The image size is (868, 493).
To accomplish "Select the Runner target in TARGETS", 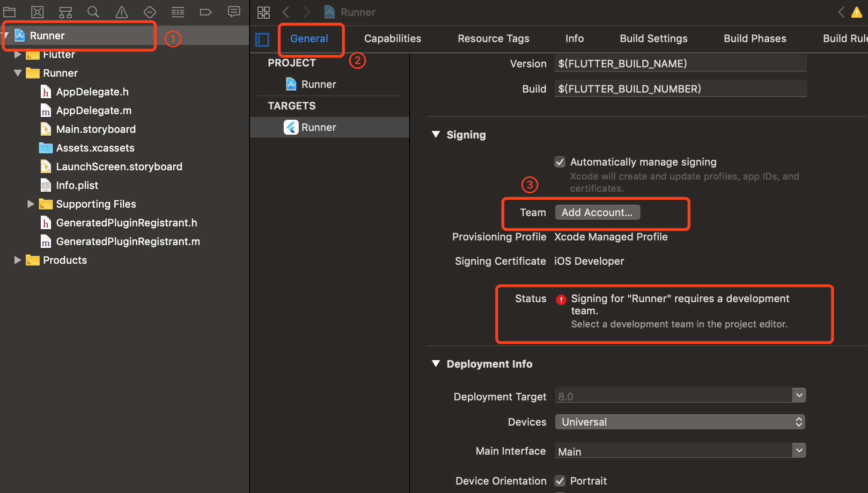I will pos(318,127).
